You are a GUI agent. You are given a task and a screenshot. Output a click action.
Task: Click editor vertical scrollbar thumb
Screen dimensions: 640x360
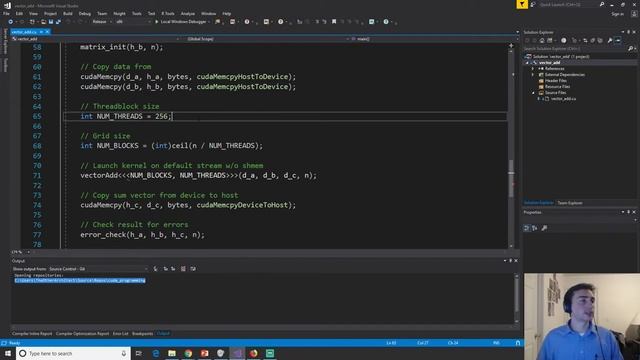[x=511, y=178]
